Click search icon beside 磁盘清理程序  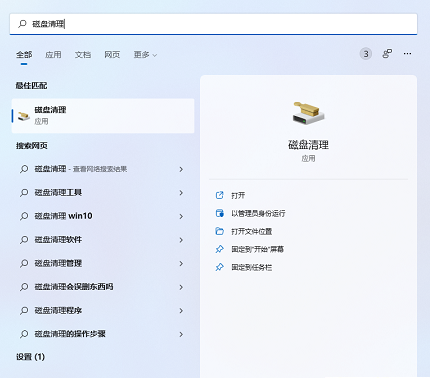tap(24, 311)
